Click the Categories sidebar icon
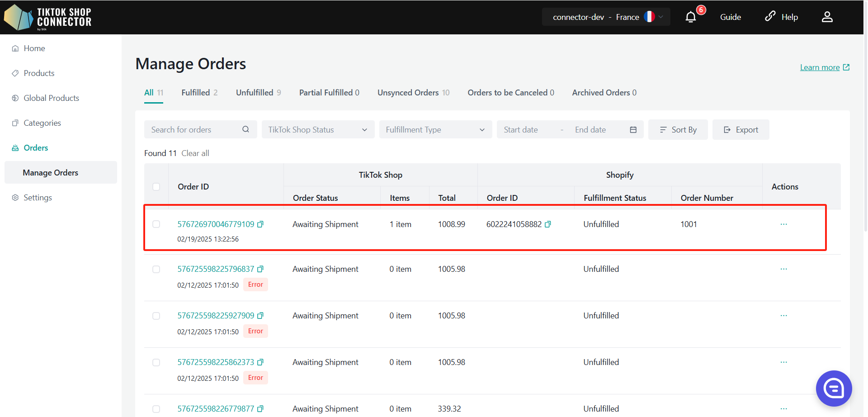Viewport: 868px width, 417px height. click(15, 123)
